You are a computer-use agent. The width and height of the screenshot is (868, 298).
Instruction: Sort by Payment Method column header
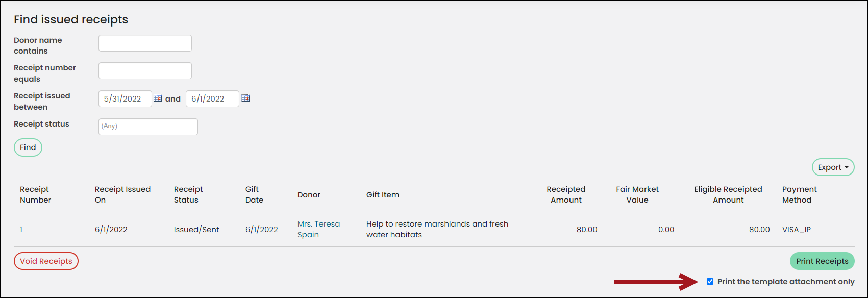tap(799, 194)
